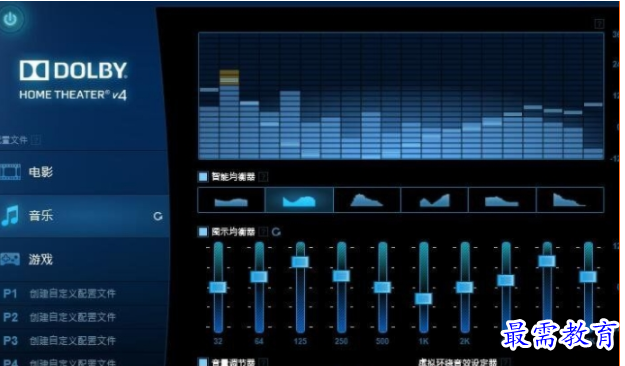This screenshot has width=625, height=366.
Task: Click the 2K equalizer slider handle
Action: (x=465, y=287)
